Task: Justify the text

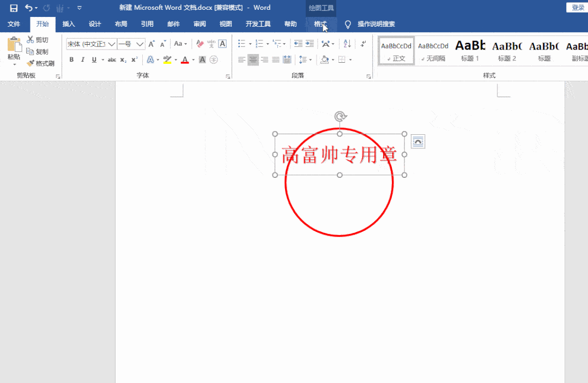Action: 276,59
